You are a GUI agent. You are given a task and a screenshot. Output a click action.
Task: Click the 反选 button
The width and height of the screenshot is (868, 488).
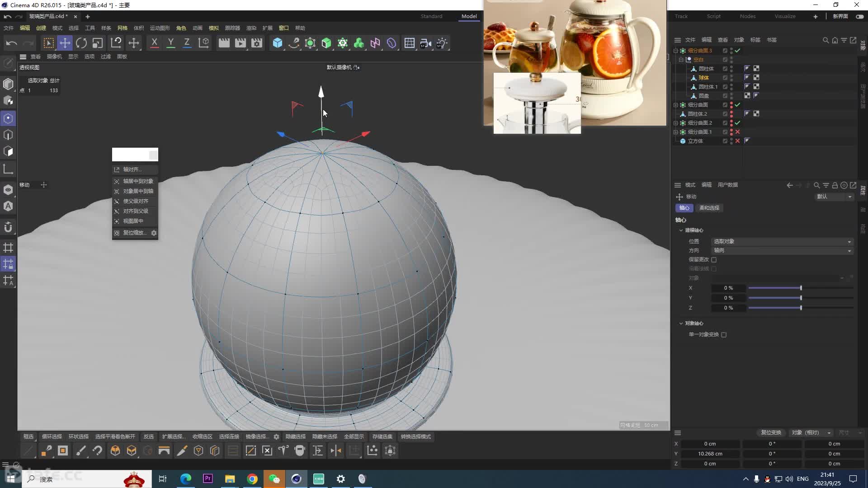(x=149, y=436)
